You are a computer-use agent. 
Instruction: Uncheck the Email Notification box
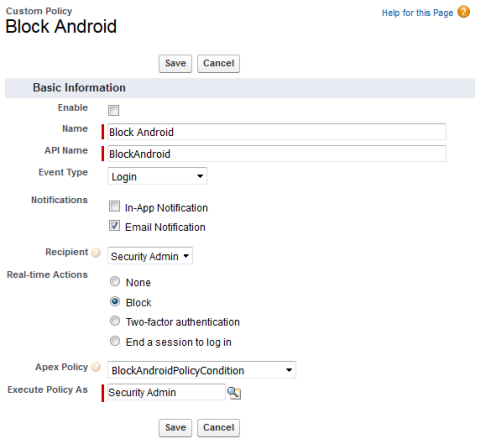click(114, 226)
